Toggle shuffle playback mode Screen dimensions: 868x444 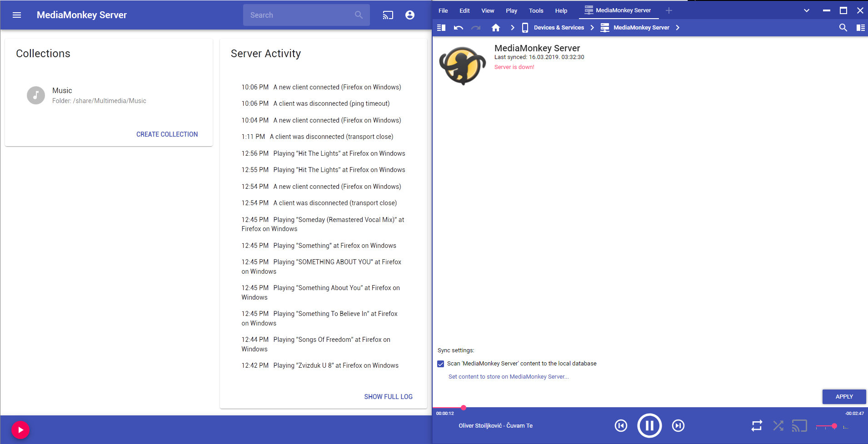click(778, 425)
